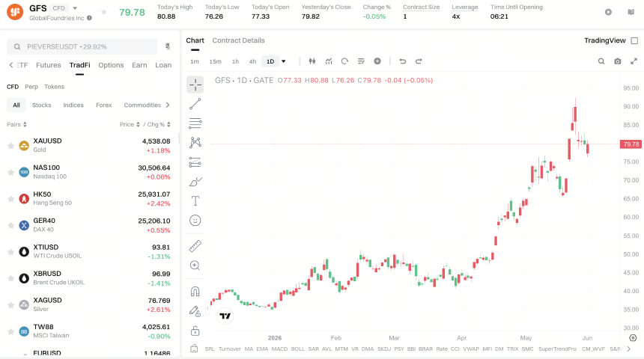The width and height of the screenshot is (644, 359).
Task: Switch to Contract Details tab
Action: (238, 40)
